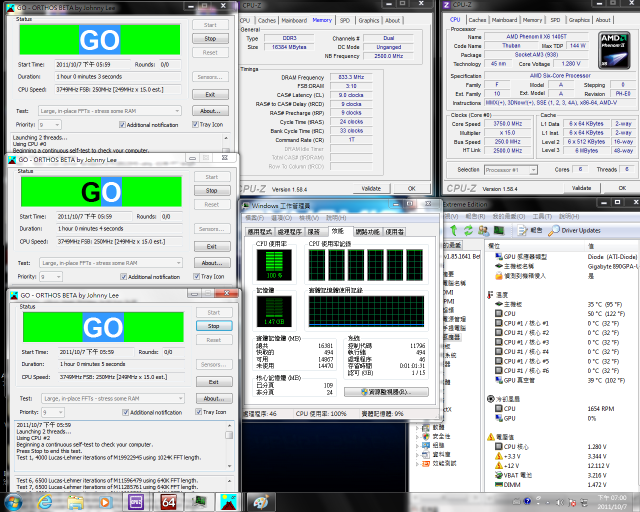Click the DRAM Frequency 833.3 MHz value
The height and width of the screenshot is (512, 640).
click(351, 77)
